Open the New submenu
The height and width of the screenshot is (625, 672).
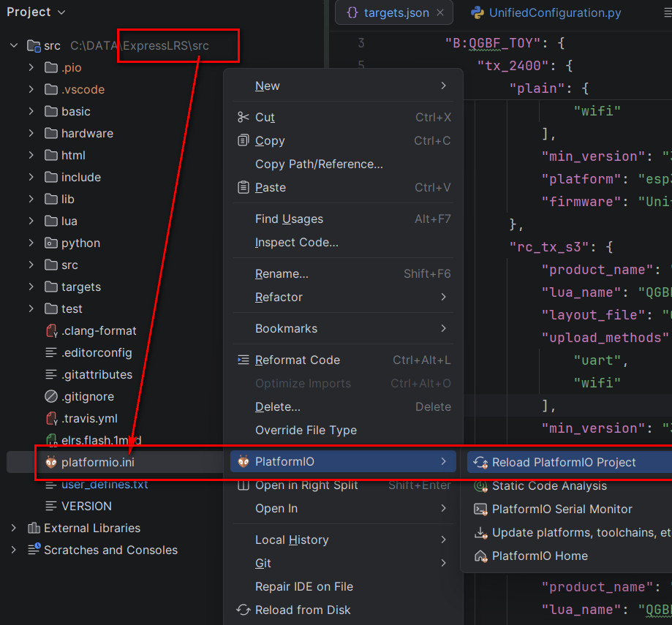(x=343, y=86)
